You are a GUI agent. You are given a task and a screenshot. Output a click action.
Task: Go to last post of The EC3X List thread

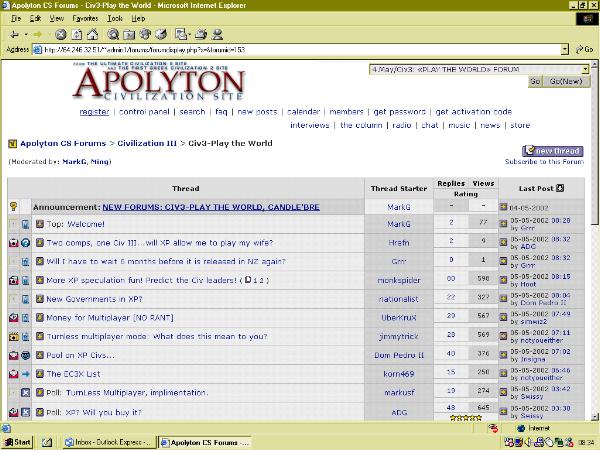click(x=504, y=374)
